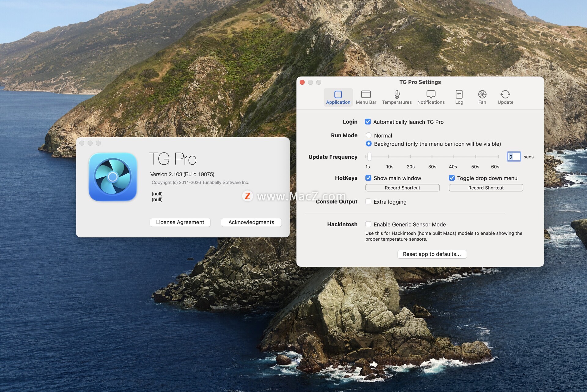
Task: Open the Log document icon
Action: (459, 94)
